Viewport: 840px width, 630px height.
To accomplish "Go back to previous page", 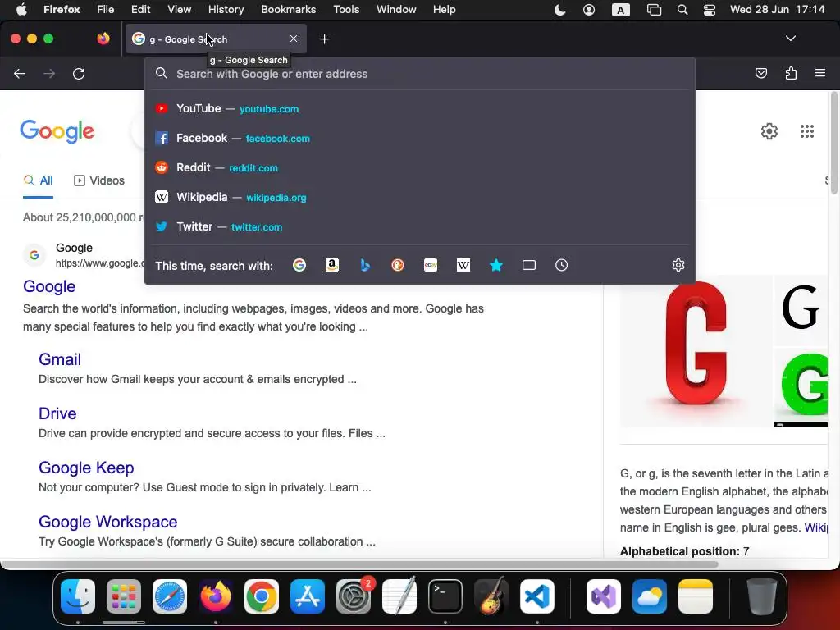I will tap(20, 74).
